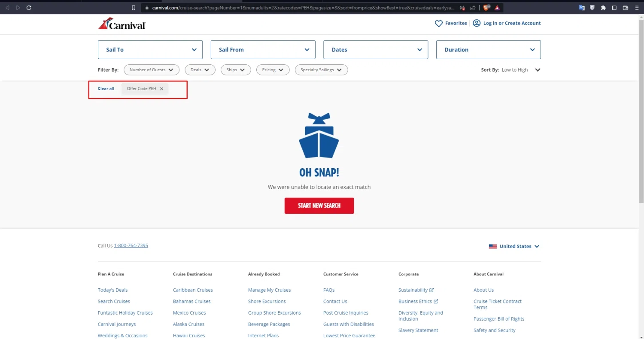Open the Pricing filter
Image resolution: width=644 pixels, height=339 pixels.
(x=273, y=70)
